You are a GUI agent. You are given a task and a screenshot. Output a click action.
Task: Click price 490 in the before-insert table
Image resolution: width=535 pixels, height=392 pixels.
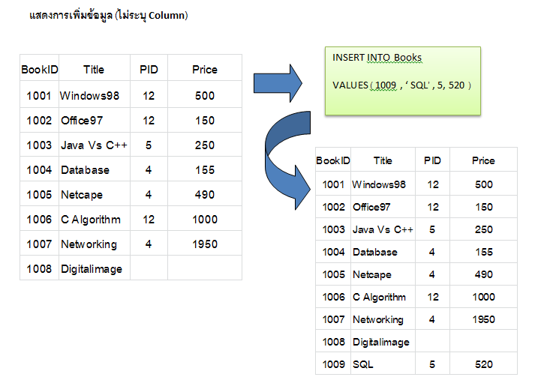(x=205, y=195)
